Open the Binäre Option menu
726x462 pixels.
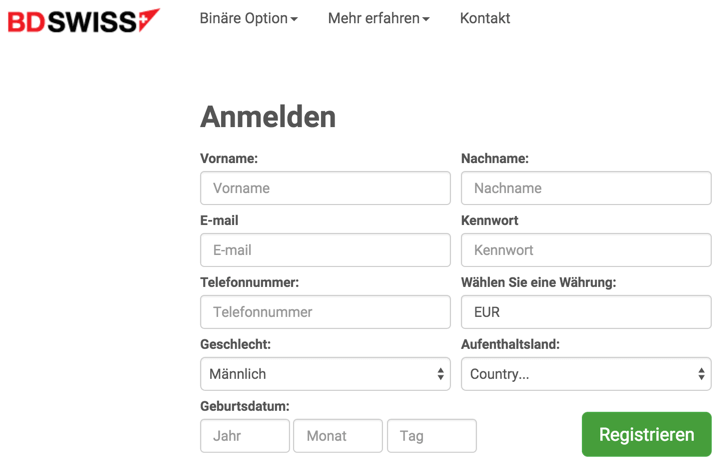(x=249, y=19)
